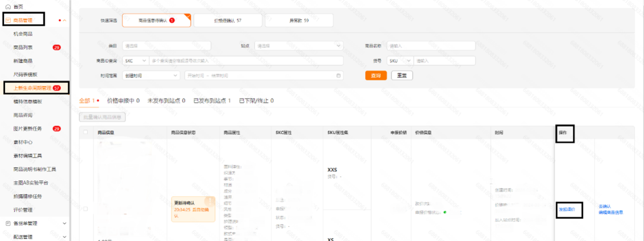Toggle the 价格待确认 57 quick filter
This screenshot has height=241, width=644.
pos(228,21)
